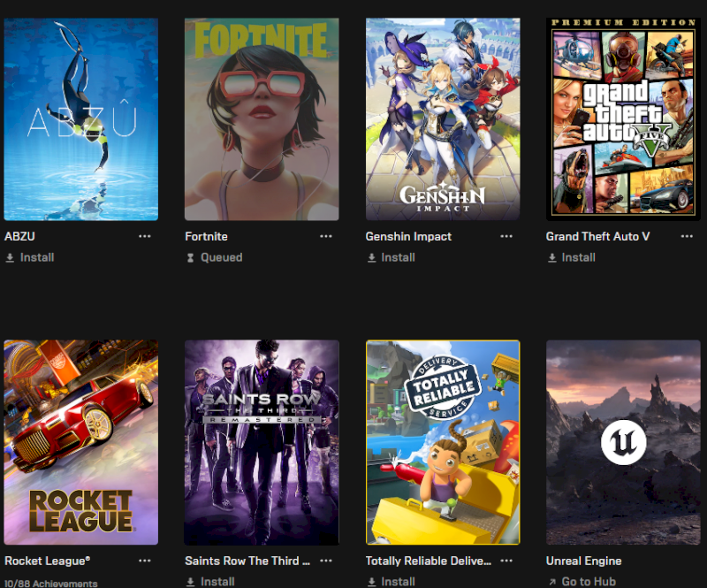
Task: Click the hourglass queued icon under Fortnite
Action: [x=190, y=257]
